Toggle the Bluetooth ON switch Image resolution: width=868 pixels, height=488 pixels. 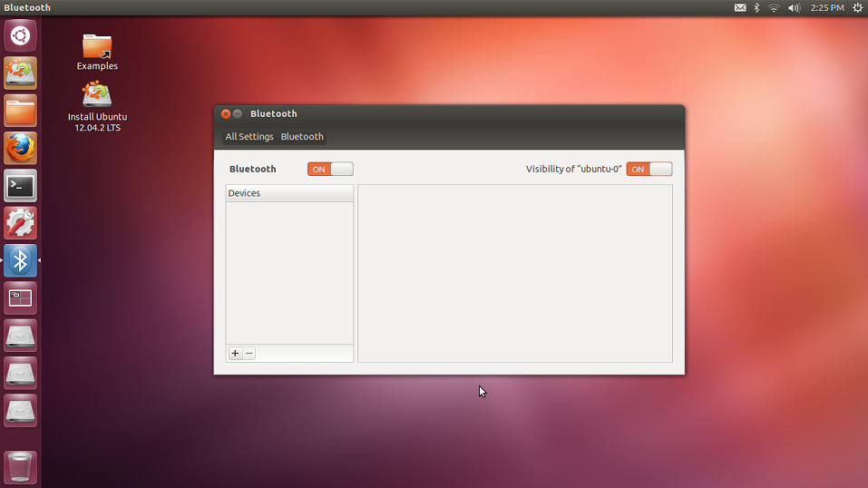330,170
